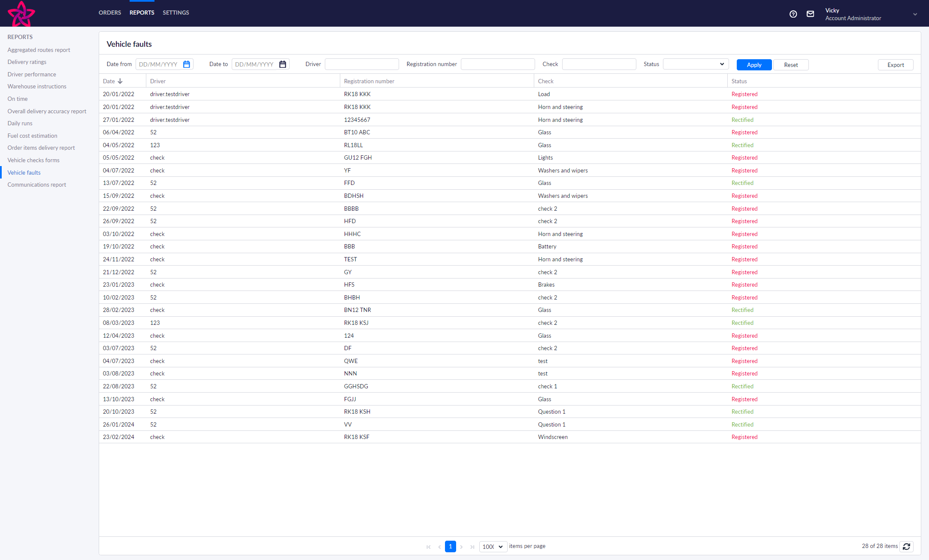Go to next page arrow
929x560 pixels.
461,547
